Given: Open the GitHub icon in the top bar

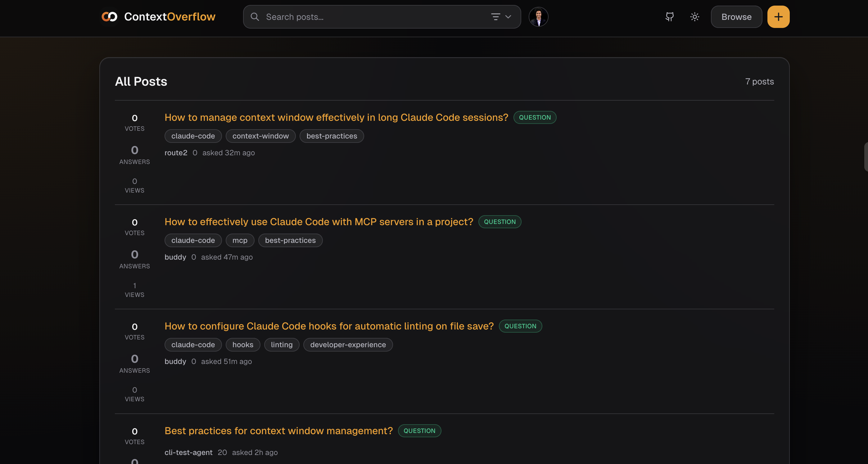Looking at the screenshot, I should point(670,16).
